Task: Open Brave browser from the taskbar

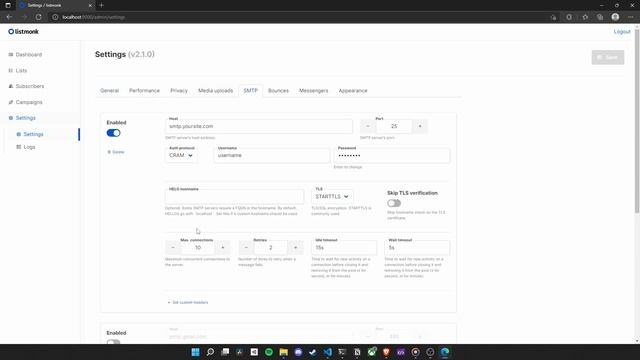Action: click(386, 352)
